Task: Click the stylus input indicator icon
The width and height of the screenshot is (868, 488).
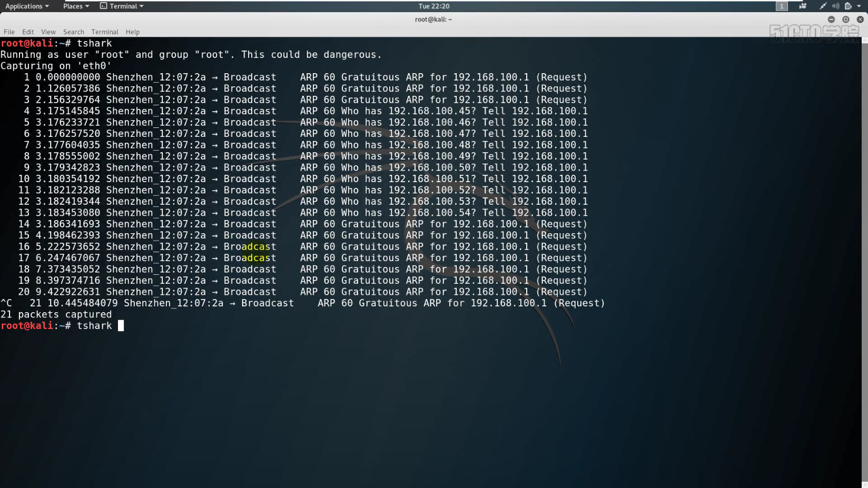Action: click(x=823, y=6)
